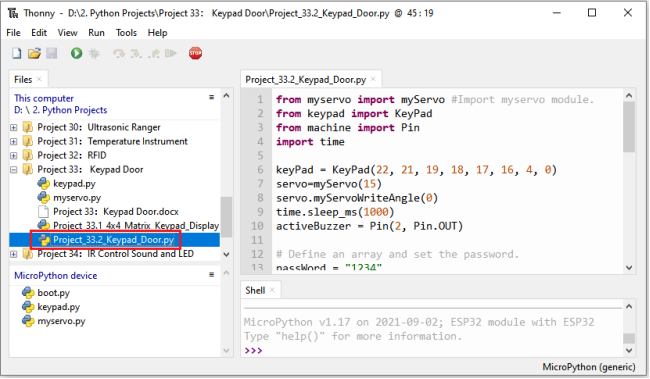The width and height of the screenshot is (650, 379).
Task: Open MicroPython device panel menu
Action: pos(211,275)
